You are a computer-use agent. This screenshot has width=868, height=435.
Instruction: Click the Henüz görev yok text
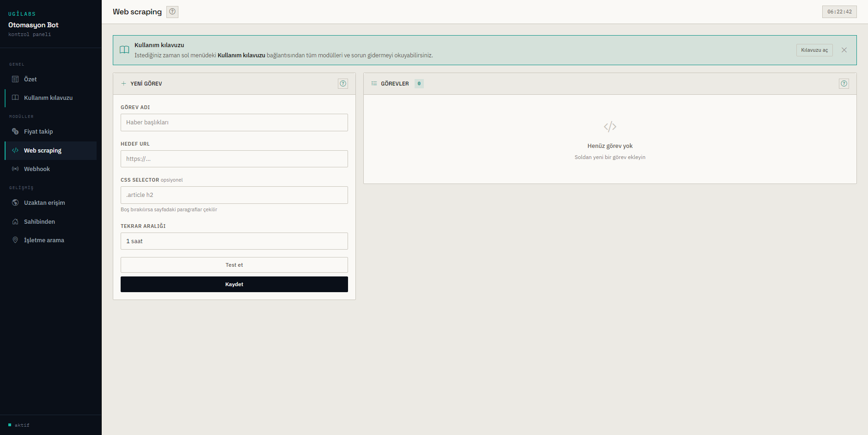coord(610,146)
